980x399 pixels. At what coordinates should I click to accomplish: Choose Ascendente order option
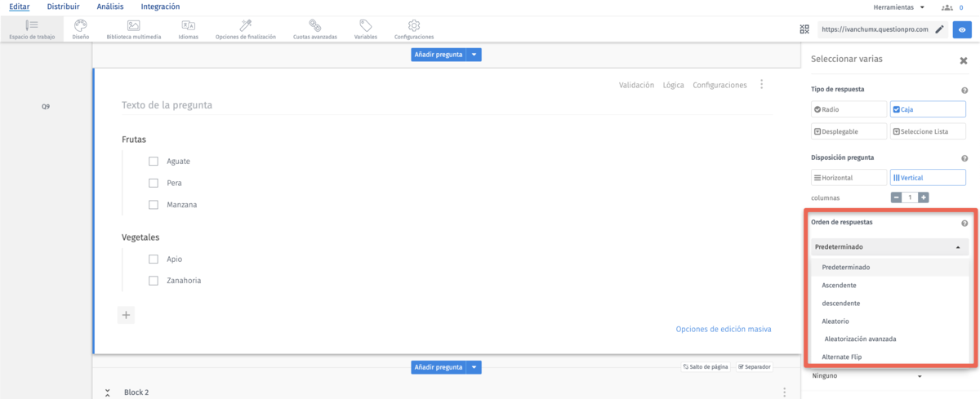(x=891, y=286)
